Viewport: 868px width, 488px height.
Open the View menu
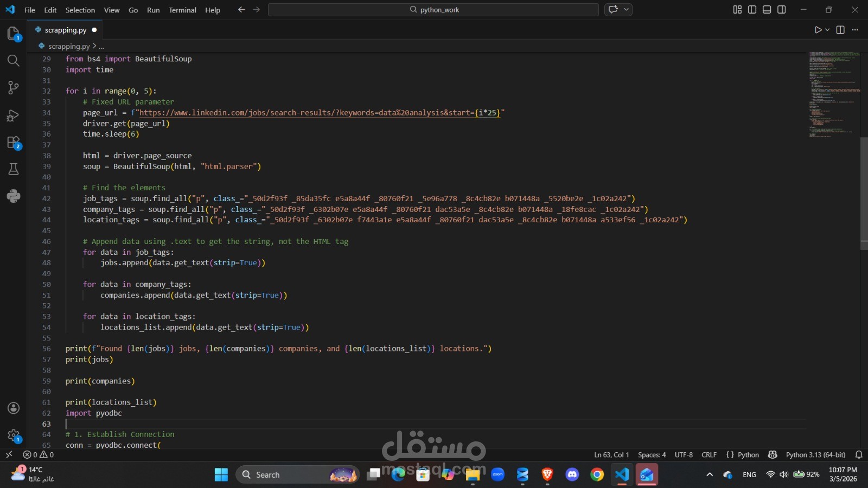point(112,10)
